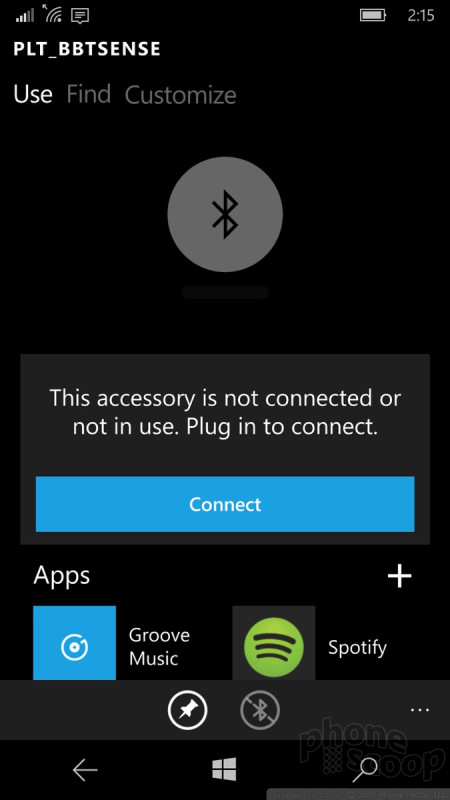Tap the battery indicator in status bar

point(373,15)
